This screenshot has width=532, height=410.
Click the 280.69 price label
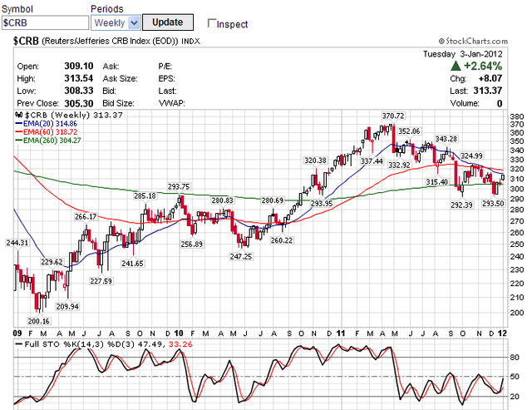click(273, 200)
